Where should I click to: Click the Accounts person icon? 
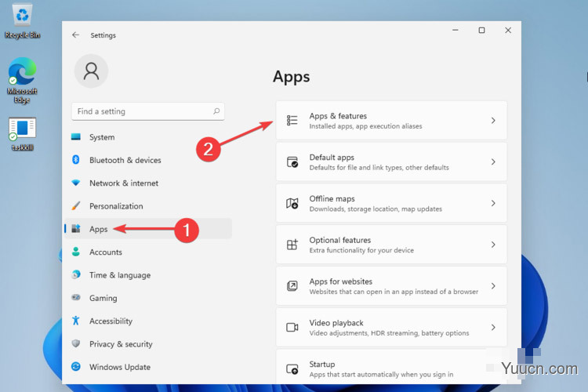point(76,252)
